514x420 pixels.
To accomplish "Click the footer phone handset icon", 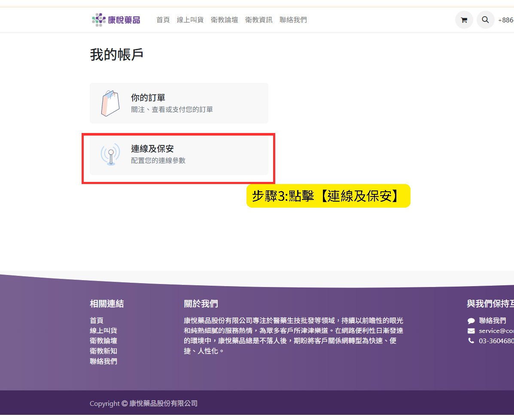I will [471, 341].
